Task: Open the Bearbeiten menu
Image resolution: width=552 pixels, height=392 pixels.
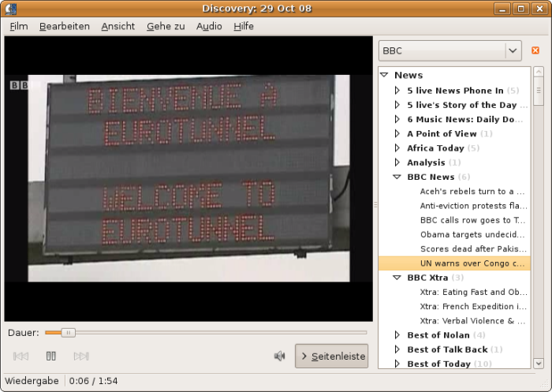Action: pyautogui.click(x=65, y=26)
